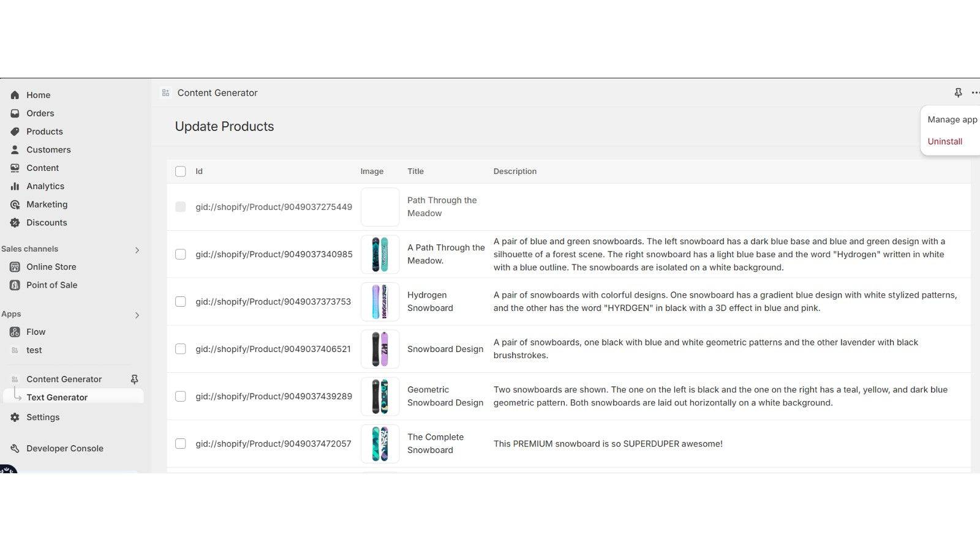Screen dimensions: 980x551
Task: Open the Online Store sales channel
Action: click(51, 267)
